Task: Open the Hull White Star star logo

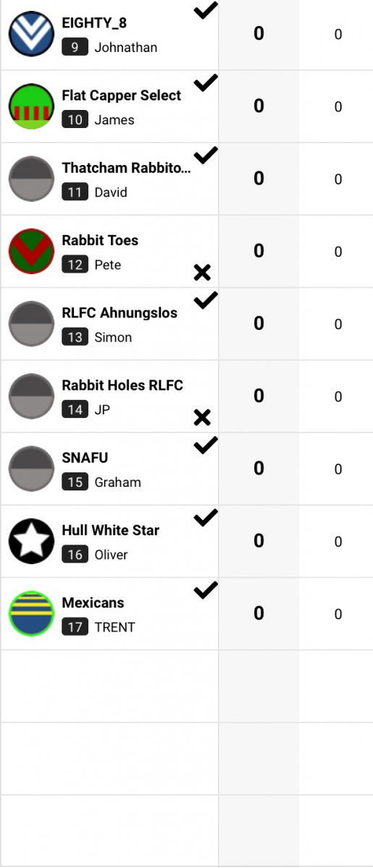Action: point(32,541)
